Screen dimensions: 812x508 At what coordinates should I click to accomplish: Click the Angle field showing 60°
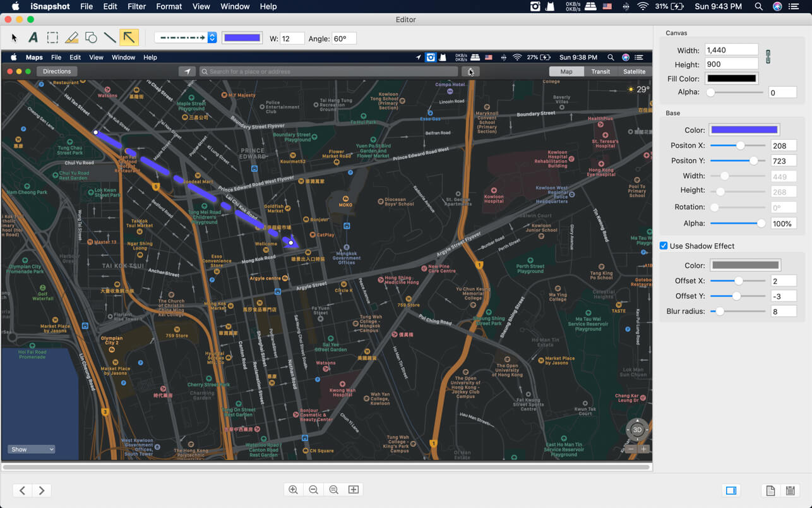pyautogui.click(x=343, y=39)
